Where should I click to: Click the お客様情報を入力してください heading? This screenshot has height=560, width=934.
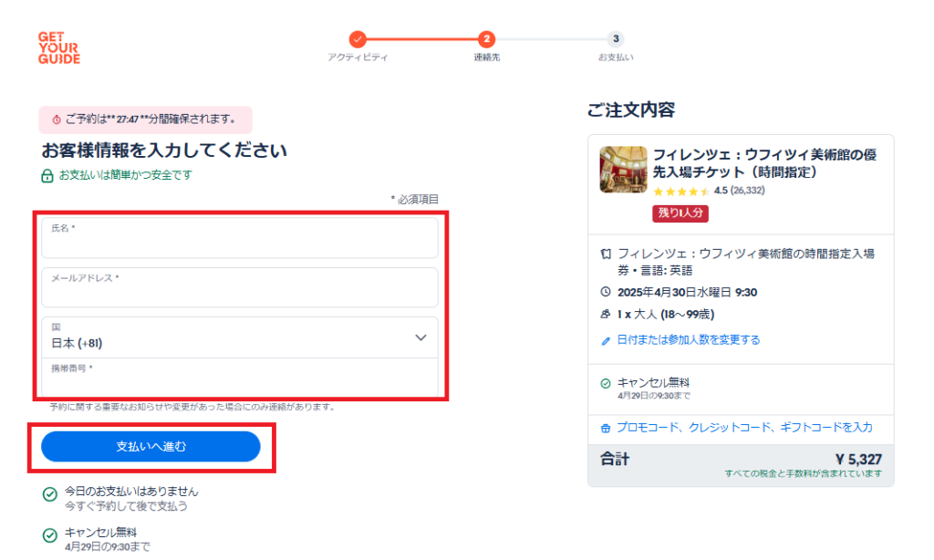pyautogui.click(x=164, y=150)
